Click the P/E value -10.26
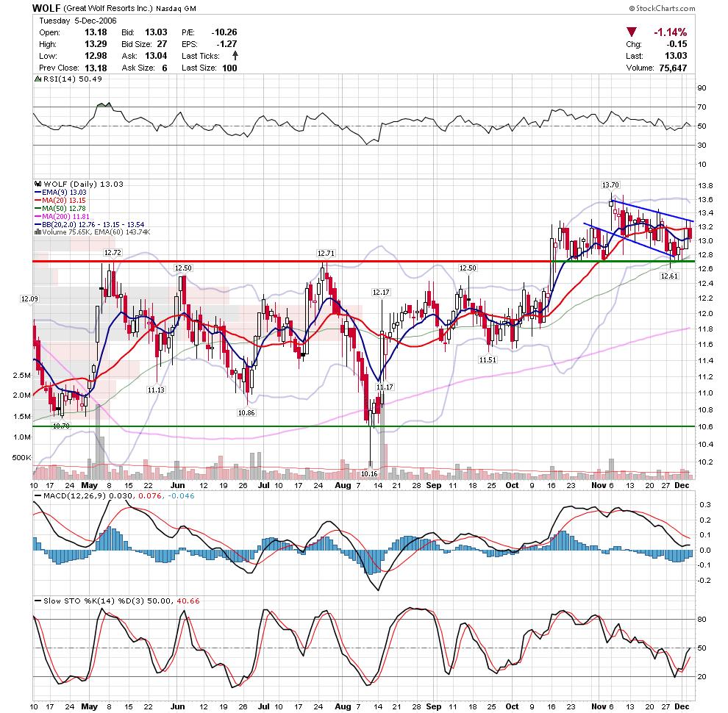The height and width of the screenshot is (713, 728). point(224,32)
